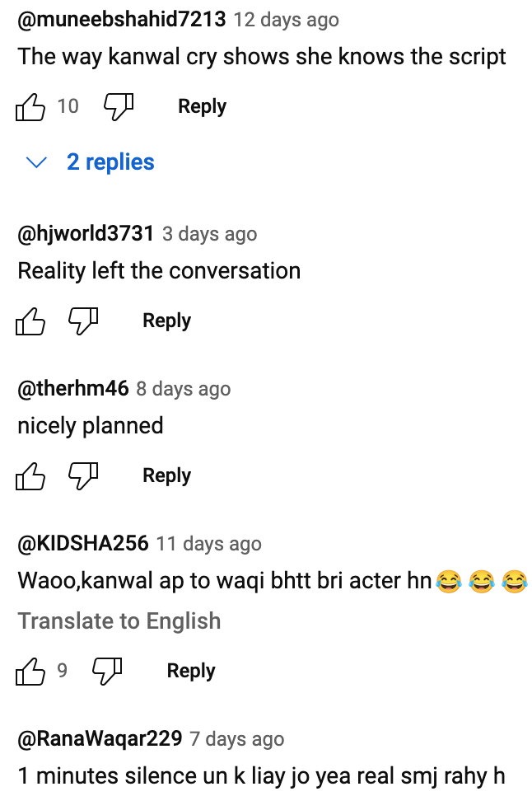Viewport: 532px width, 796px height.
Task: Open the @muneebshahid7213 channel profile
Action: click(x=122, y=20)
